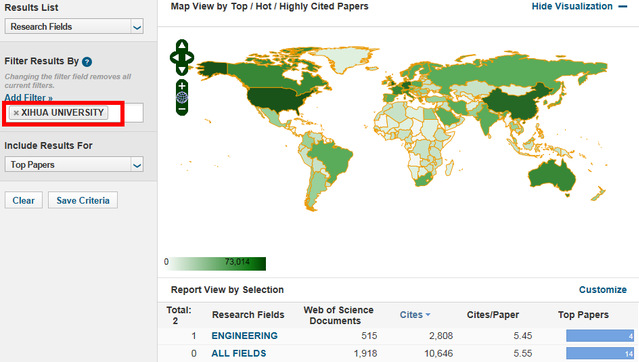639x362 pixels.
Task: Open the ENGINEERING research field link
Action: 245,336
